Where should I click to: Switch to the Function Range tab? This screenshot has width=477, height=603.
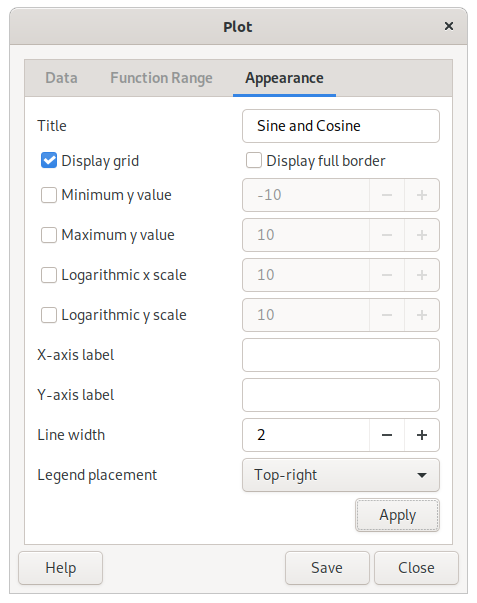click(x=161, y=78)
